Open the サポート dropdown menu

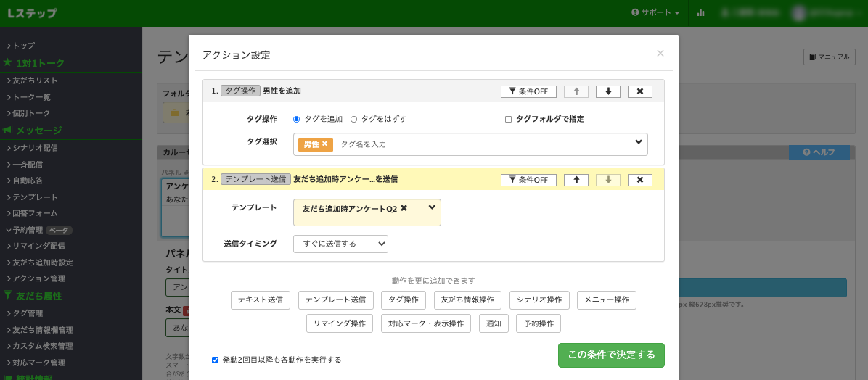pyautogui.click(x=655, y=12)
